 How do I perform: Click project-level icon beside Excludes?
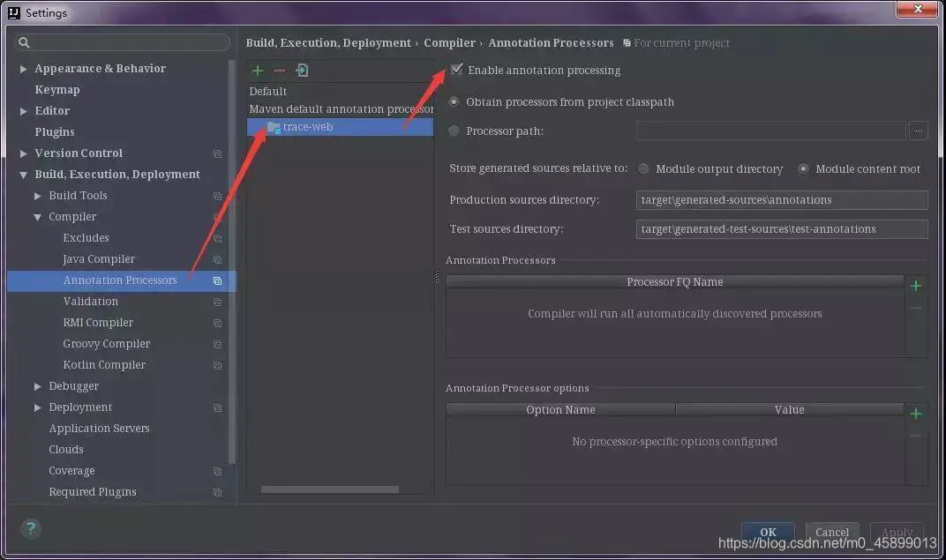[217, 238]
